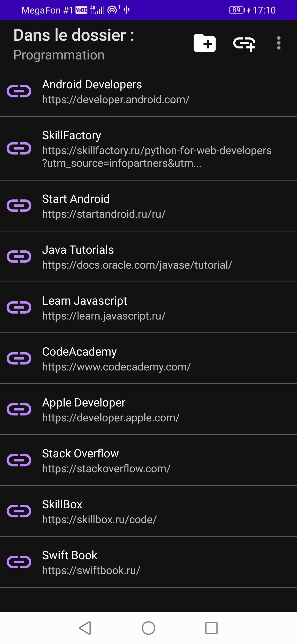
Task: Select the Swift Book bookmark title
Action: [x=70, y=555]
